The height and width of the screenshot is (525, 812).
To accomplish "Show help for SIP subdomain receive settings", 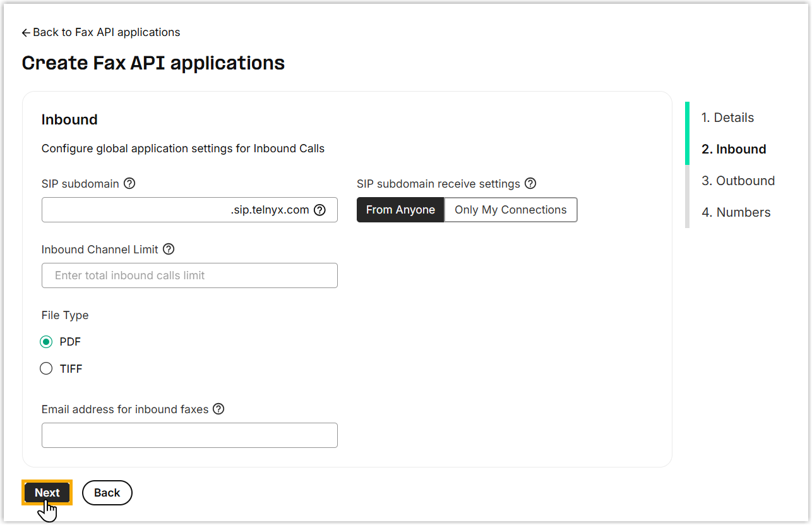I will click(x=530, y=184).
